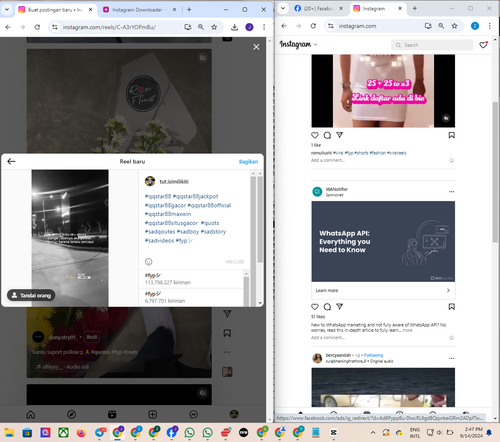Open more options on bercyaandah post
Screen dimensions: 500x442
point(451,358)
